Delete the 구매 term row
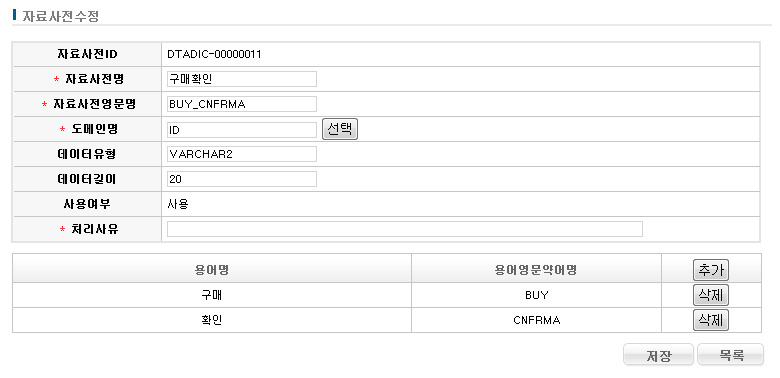 tap(711, 295)
